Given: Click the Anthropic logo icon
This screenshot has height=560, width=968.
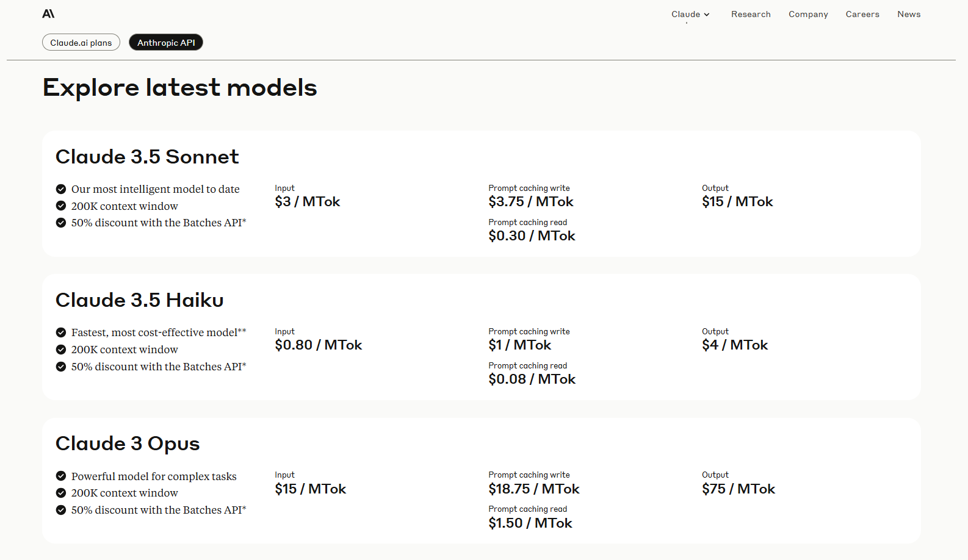Looking at the screenshot, I should point(48,13).
